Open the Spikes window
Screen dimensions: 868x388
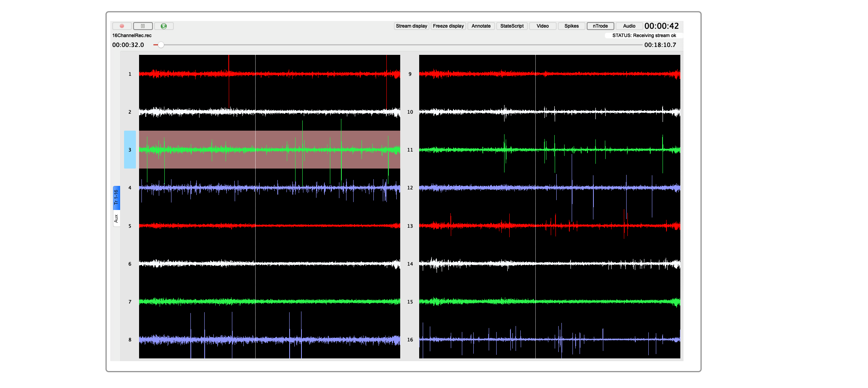pyautogui.click(x=572, y=26)
